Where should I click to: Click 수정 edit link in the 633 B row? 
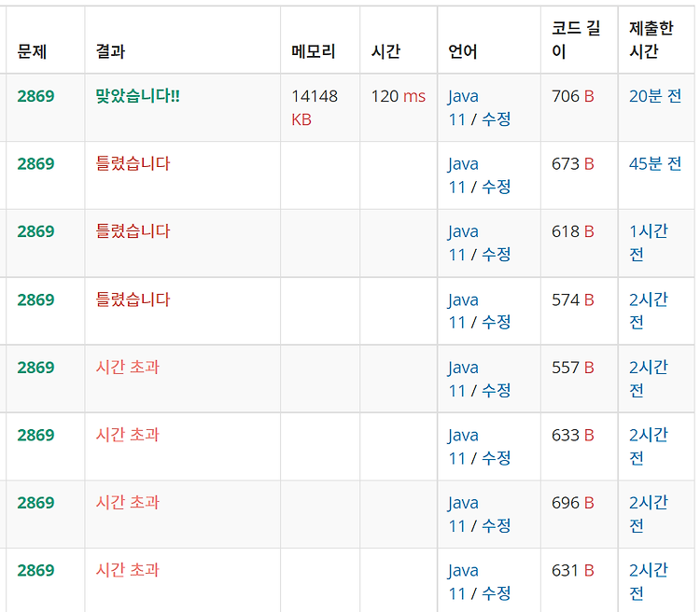coord(496,458)
